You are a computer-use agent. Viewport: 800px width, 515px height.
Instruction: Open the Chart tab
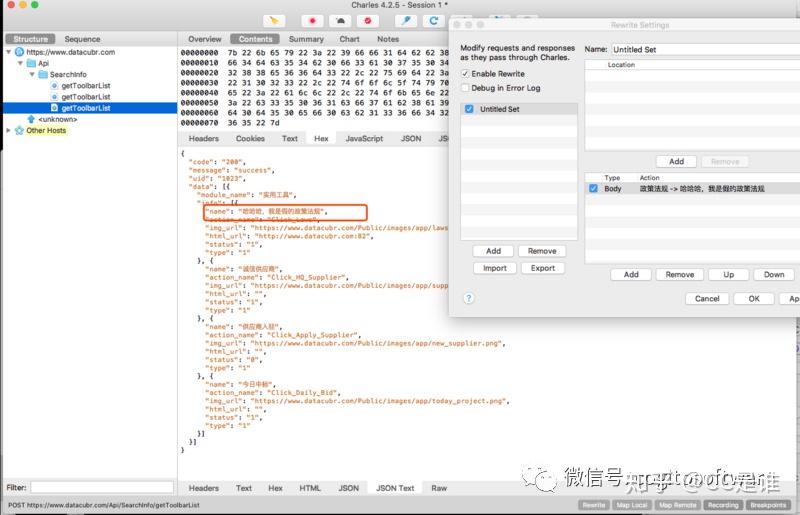click(349, 39)
